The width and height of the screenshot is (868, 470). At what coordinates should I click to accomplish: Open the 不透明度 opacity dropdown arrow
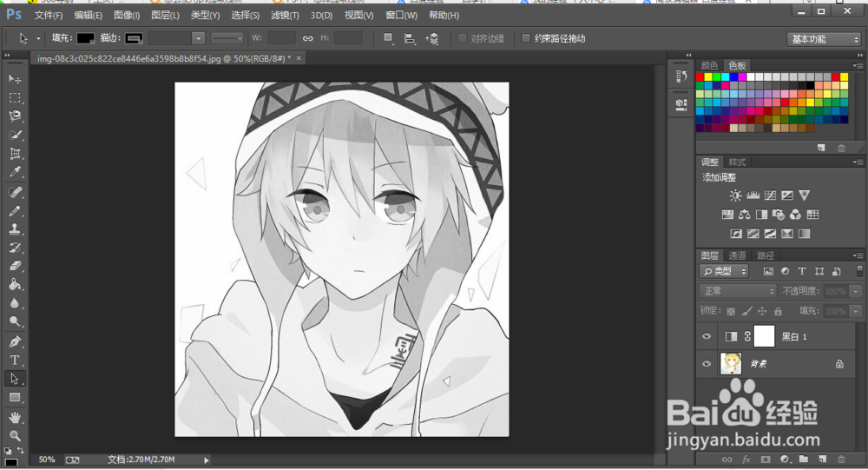click(x=857, y=291)
